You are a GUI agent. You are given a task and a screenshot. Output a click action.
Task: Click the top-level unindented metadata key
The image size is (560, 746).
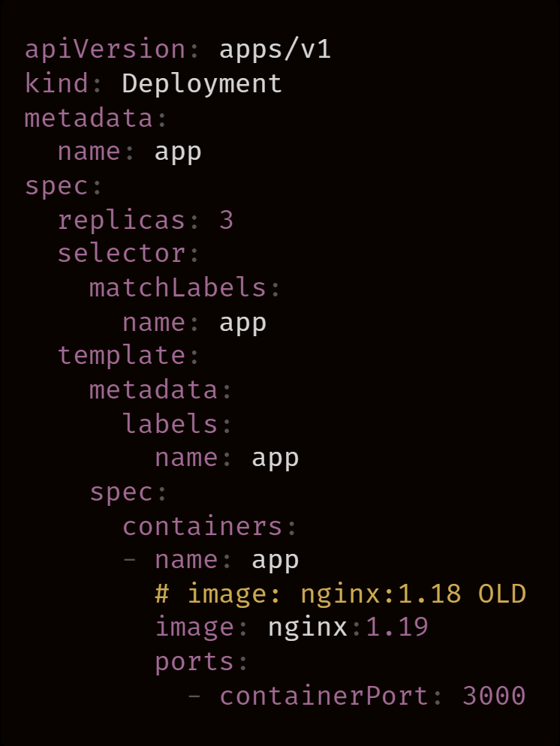pyautogui.click(x=89, y=118)
